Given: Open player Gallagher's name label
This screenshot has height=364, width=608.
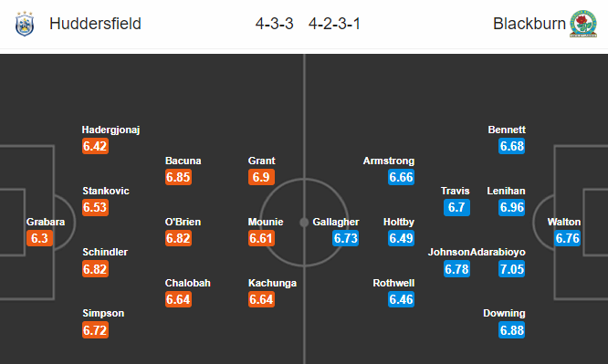Looking at the screenshot, I should (x=336, y=222).
